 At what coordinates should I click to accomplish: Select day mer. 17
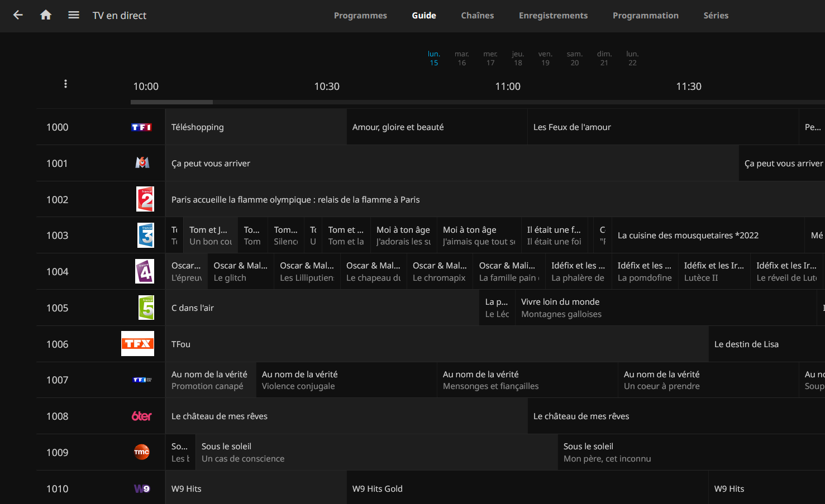[490, 58]
